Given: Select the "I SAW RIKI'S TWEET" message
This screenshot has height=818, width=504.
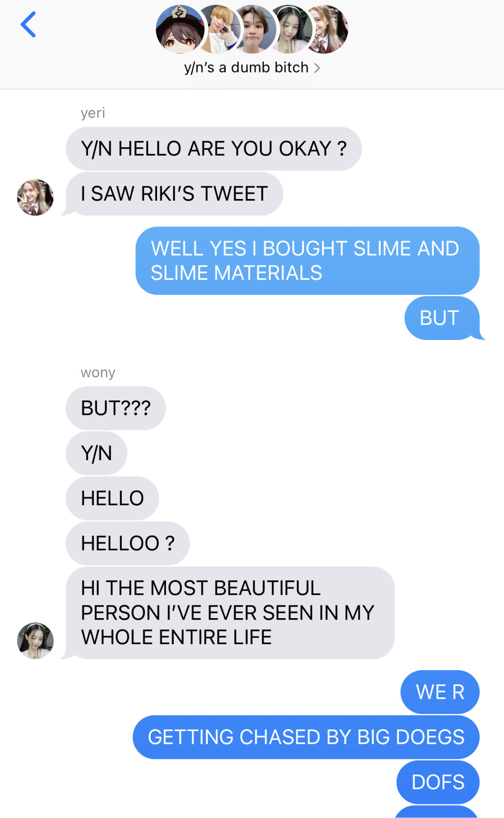Looking at the screenshot, I should click(x=174, y=194).
